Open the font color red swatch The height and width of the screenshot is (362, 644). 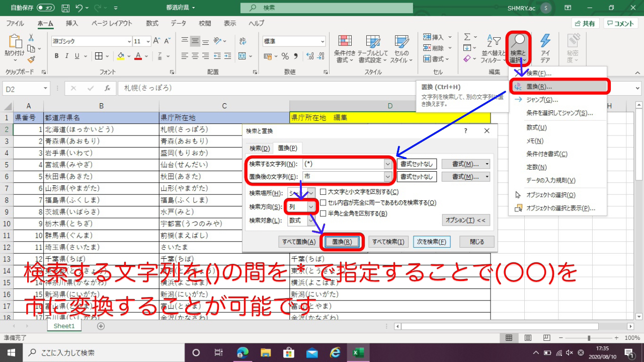coord(137,56)
